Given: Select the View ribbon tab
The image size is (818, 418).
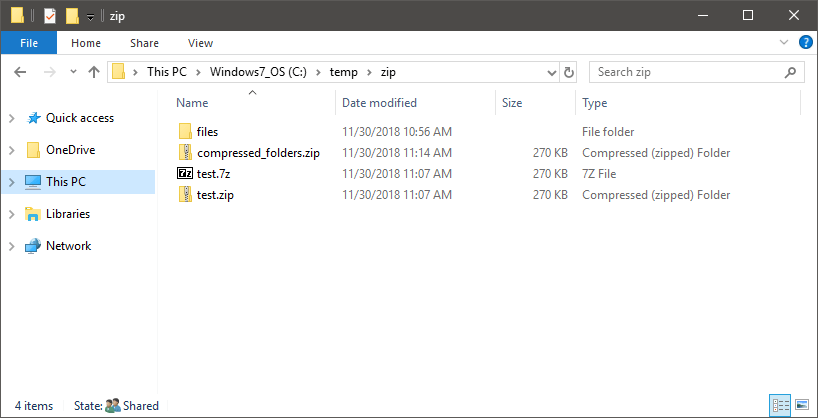Looking at the screenshot, I should 200,43.
